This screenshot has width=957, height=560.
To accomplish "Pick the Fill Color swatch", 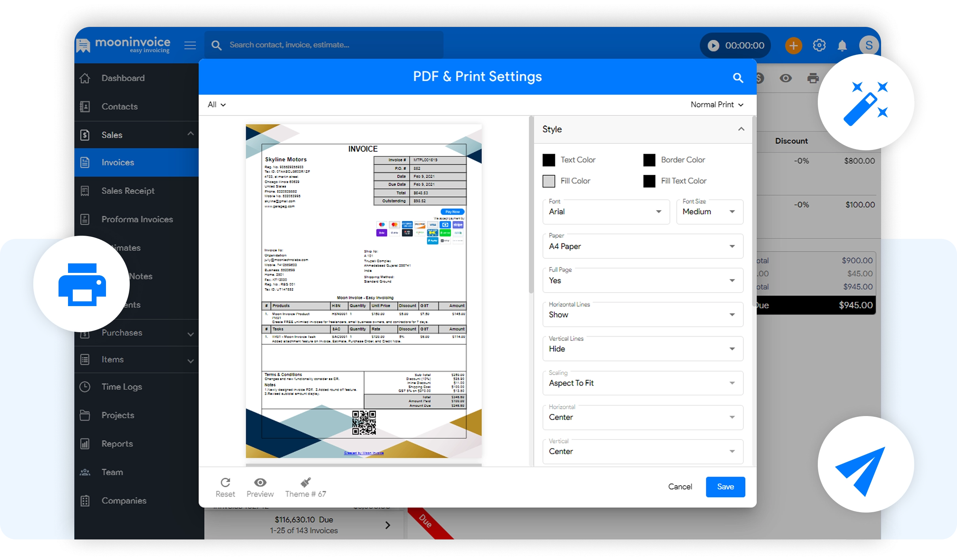I will pyautogui.click(x=549, y=181).
